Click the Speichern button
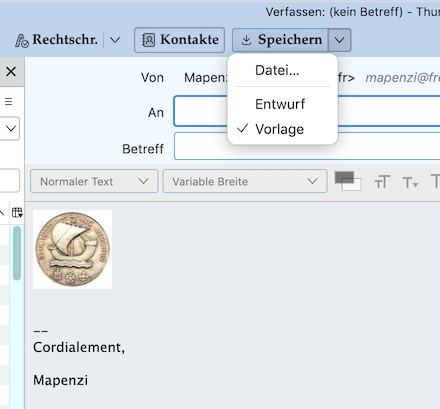This screenshot has height=409, width=440. pos(280,40)
